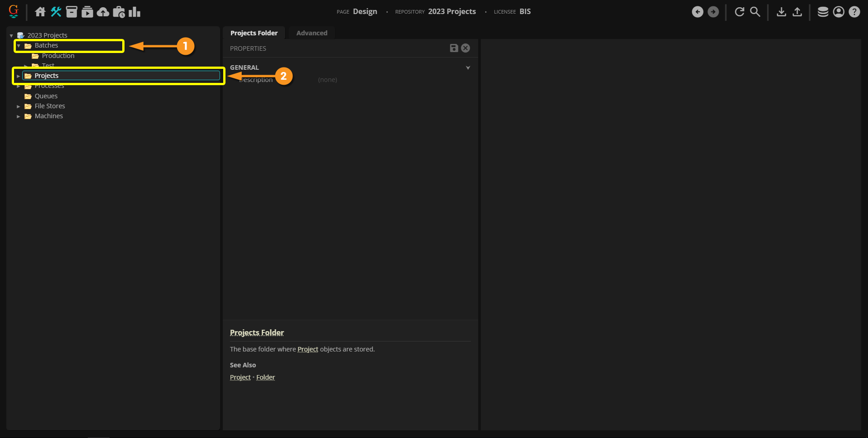Switch to the Projects Folder tab
Image resolution: width=868 pixels, height=438 pixels.
254,33
